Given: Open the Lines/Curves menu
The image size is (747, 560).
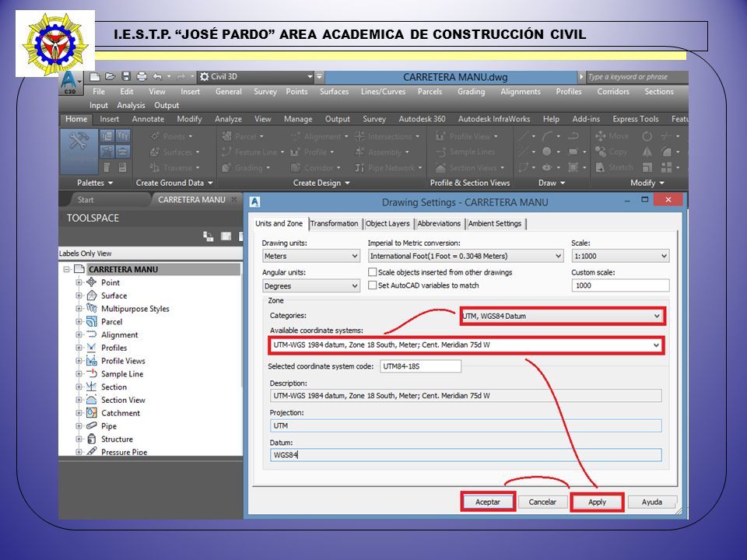Looking at the screenshot, I should pos(383,92).
